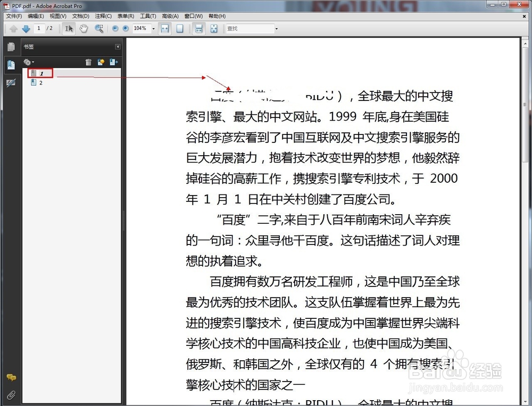Open the 高级(A) menu

[x=170, y=16]
